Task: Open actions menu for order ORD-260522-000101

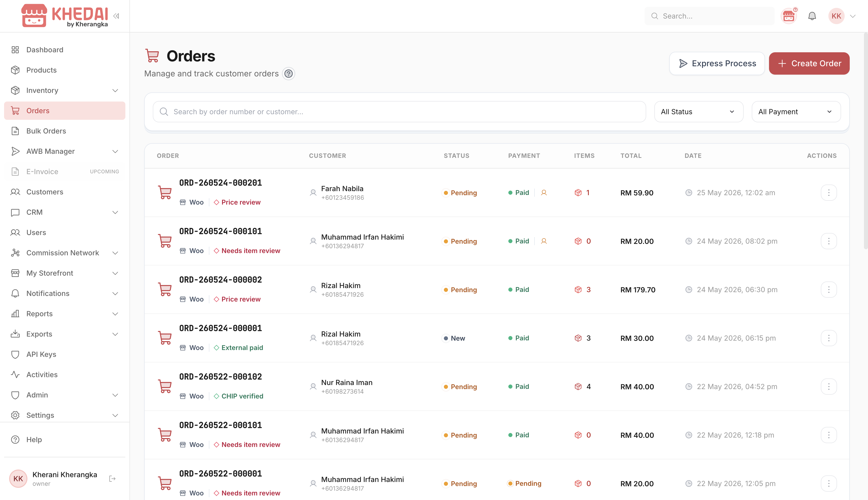Action: tap(828, 435)
